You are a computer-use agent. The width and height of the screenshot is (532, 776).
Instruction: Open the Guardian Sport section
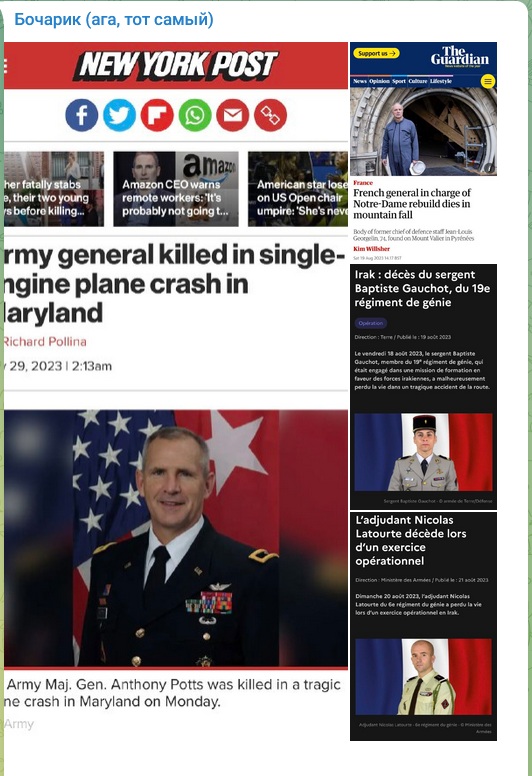pos(399,81)
